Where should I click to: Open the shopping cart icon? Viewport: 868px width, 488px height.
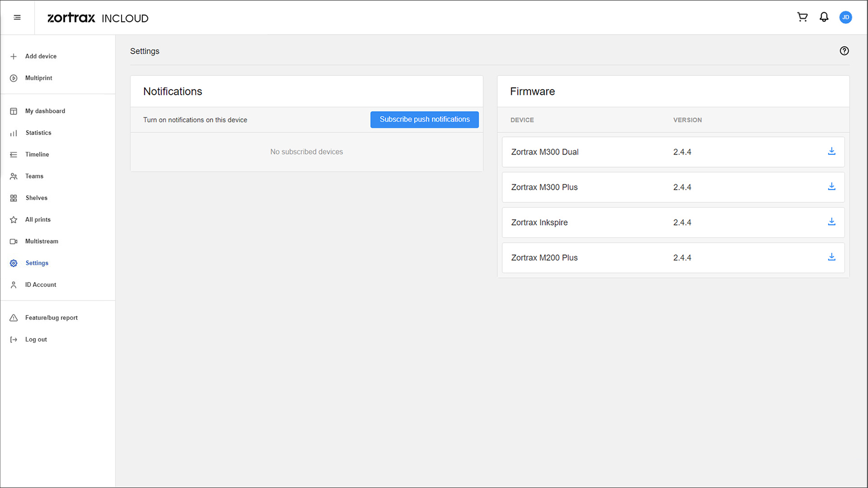802,17
